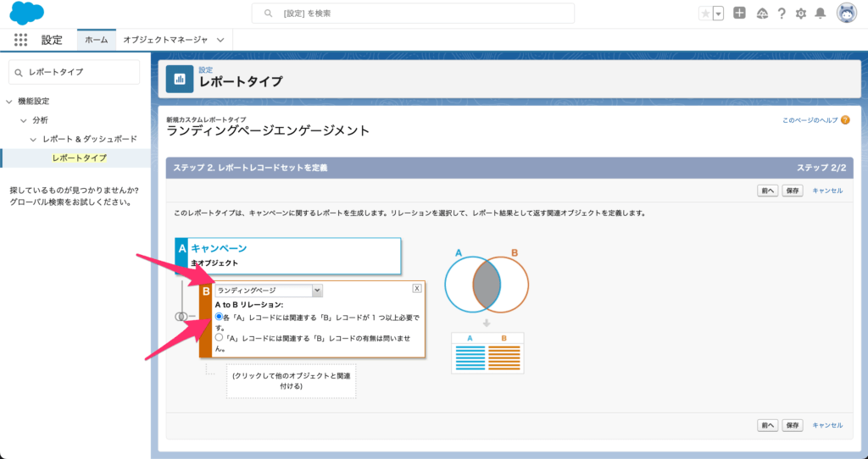Image resolution: width=868 pixels, height=459 pixels.
Task: Click the quick find box containing レポートタイプ
Action: 75,72
